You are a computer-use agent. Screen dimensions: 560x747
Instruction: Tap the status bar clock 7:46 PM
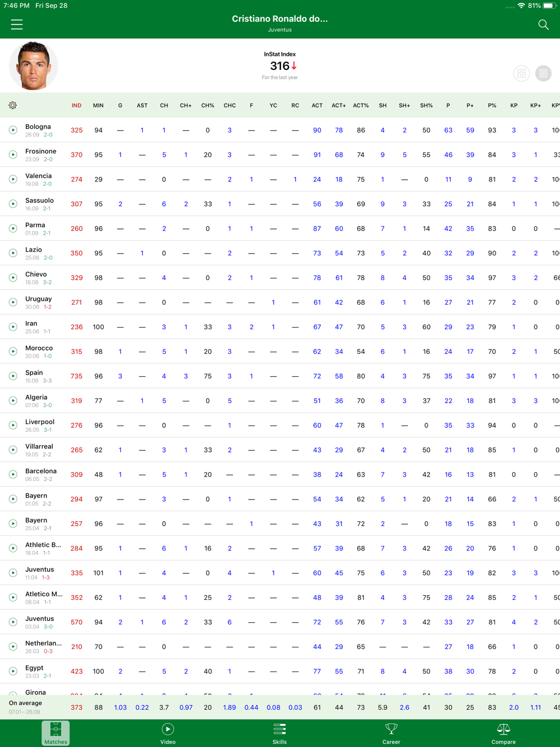16,6
